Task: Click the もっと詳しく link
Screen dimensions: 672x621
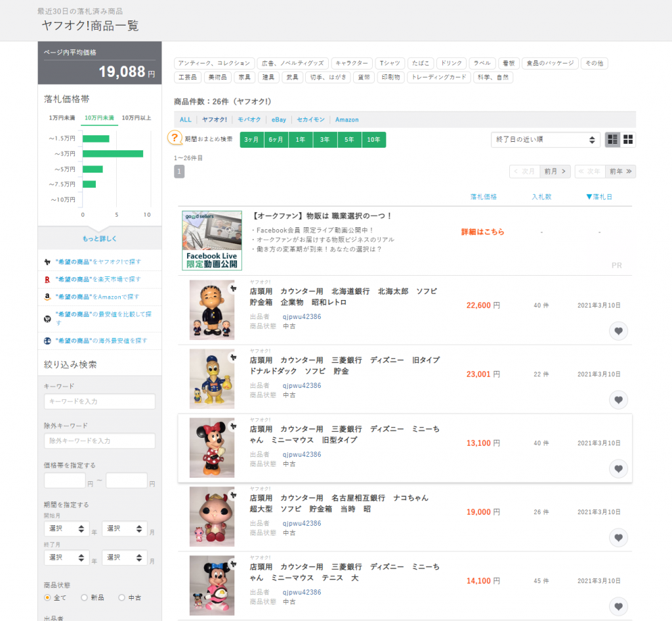Action: pos(100,238)
